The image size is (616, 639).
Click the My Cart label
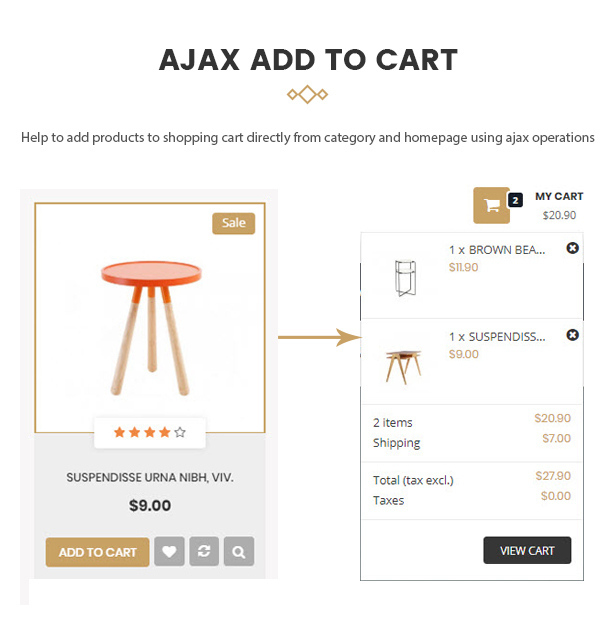point(559,197)
